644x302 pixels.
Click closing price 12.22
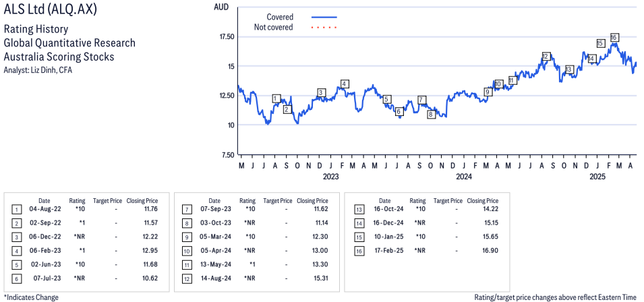(150, 237)
